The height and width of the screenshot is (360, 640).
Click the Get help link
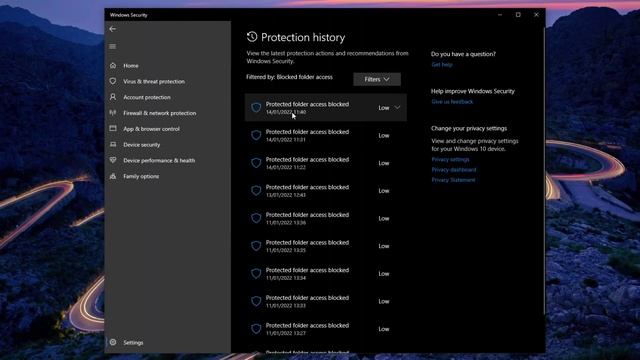(442, 64)
